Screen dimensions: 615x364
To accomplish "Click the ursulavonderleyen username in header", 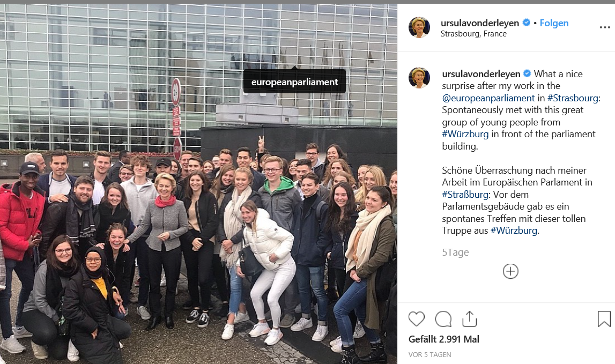I will (480, 23).
